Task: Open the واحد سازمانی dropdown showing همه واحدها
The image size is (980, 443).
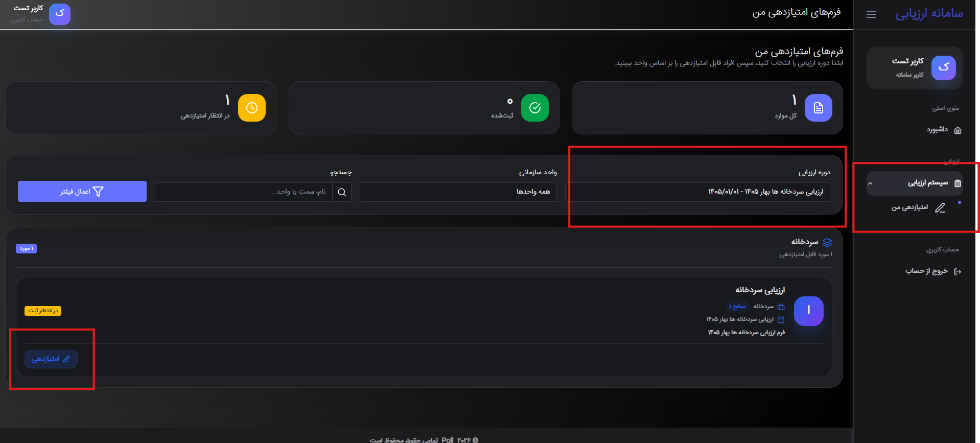Action: pyautogui.click(x=458, y=192)
